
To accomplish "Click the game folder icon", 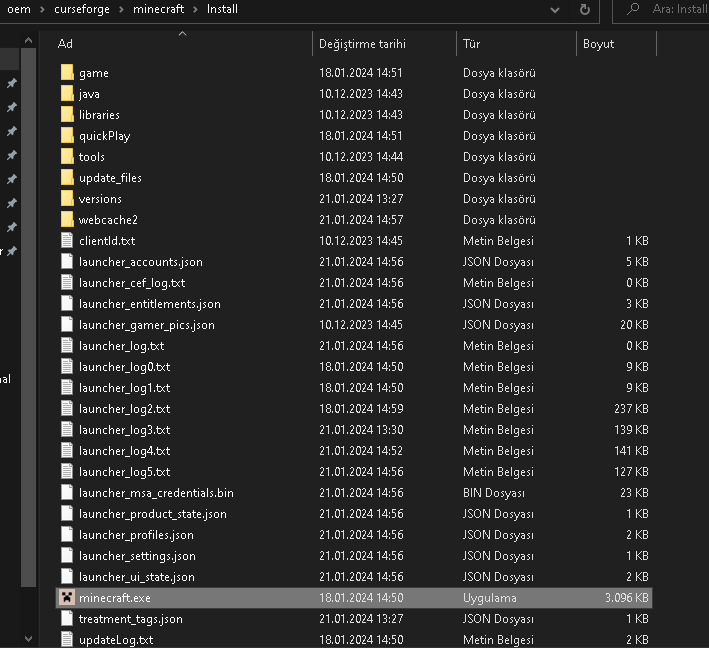I will 67,73.
